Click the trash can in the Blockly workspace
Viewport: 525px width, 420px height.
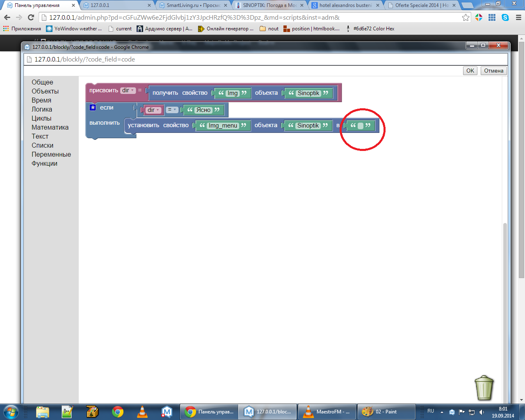tap(484, 388)
